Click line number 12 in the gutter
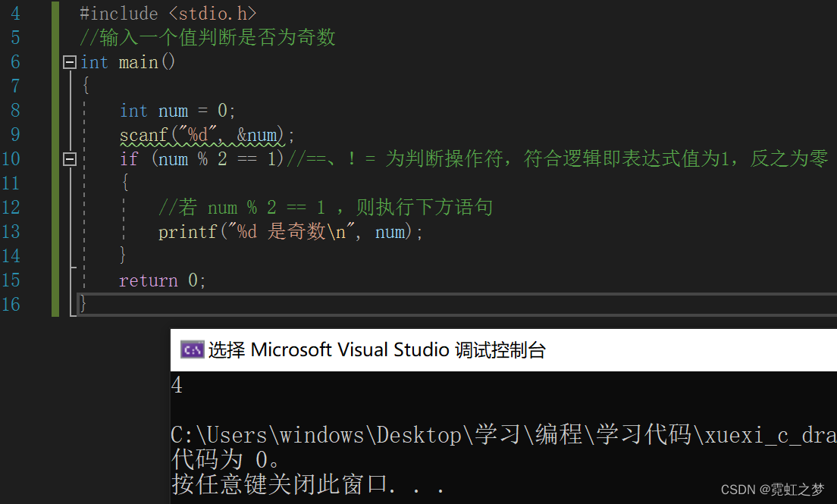 [x=11, y=208]
